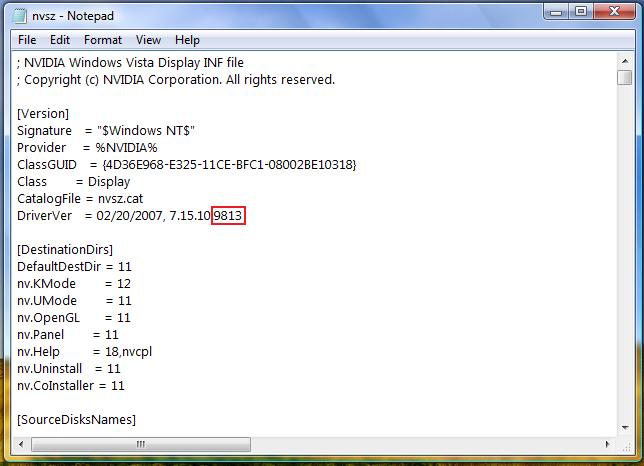Screen dimensions: 644x466
Task: Click the vertical scrollbar thumb
Action: tap(625, 78)
